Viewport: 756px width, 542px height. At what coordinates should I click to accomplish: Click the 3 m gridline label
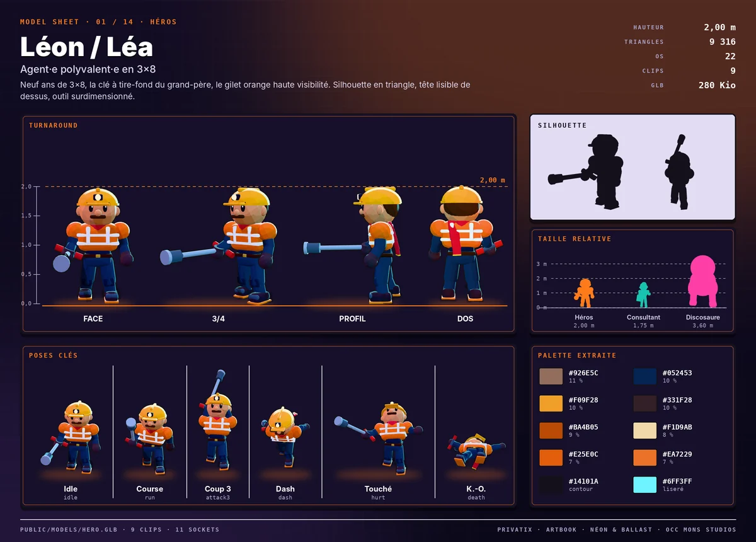coord(541,264)
